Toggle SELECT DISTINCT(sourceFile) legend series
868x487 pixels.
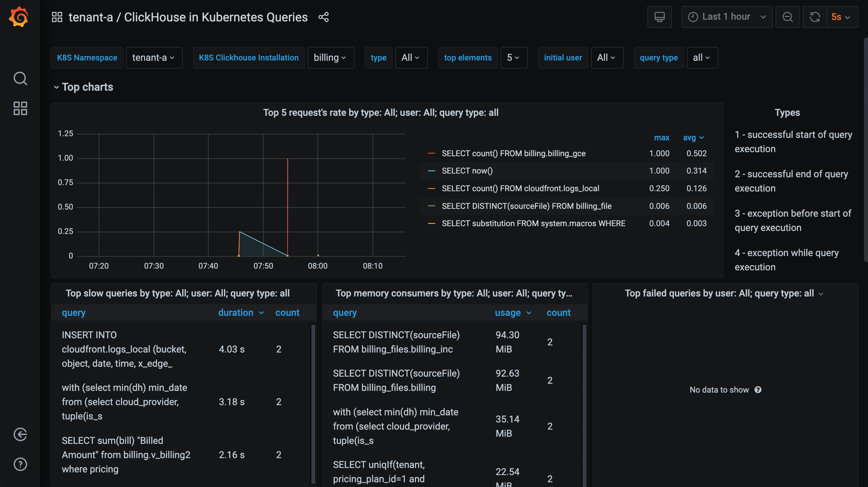tap(526, 206)
